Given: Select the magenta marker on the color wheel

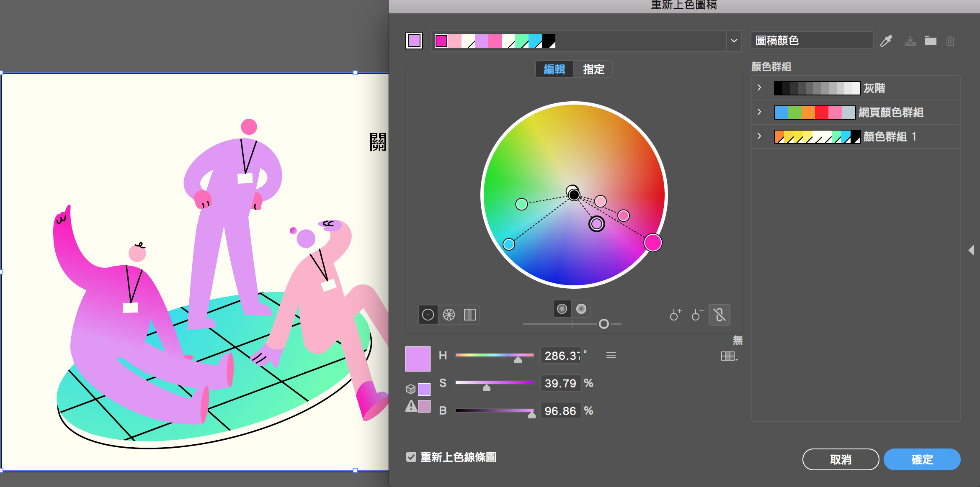Looking at the screenshot, I should 652,243.
